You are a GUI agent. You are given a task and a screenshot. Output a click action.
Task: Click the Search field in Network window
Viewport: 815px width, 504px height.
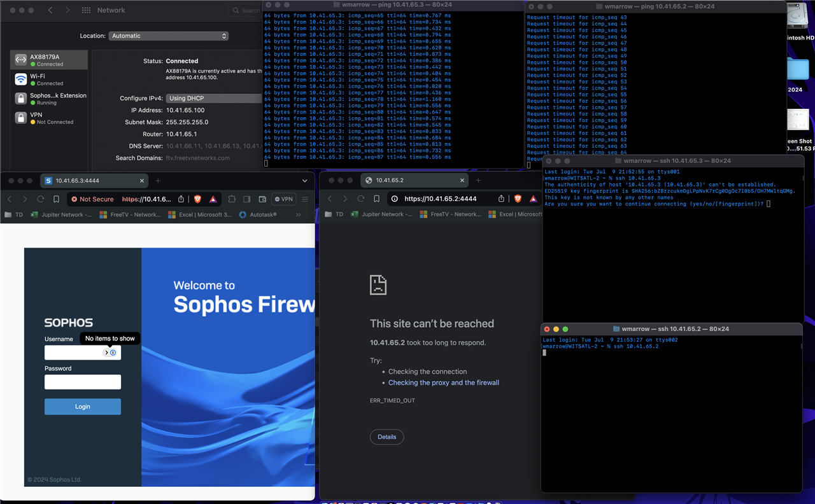click(247, 10)
